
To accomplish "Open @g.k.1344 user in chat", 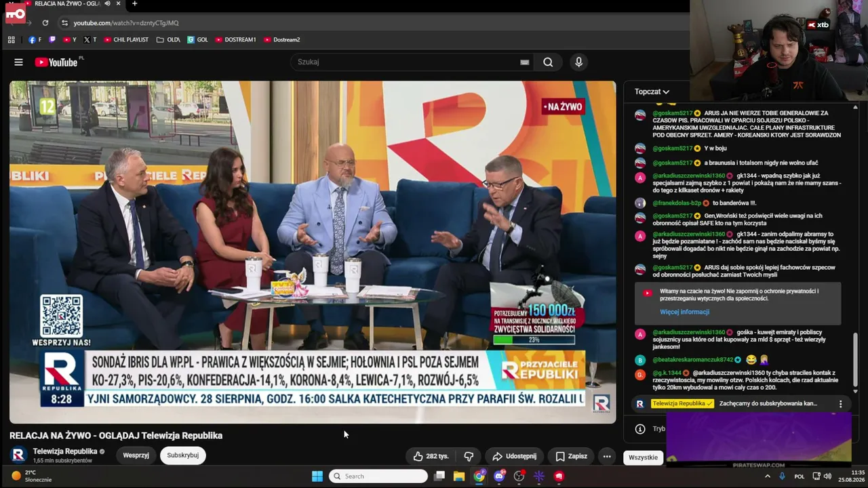I will [x=667, y=373].
